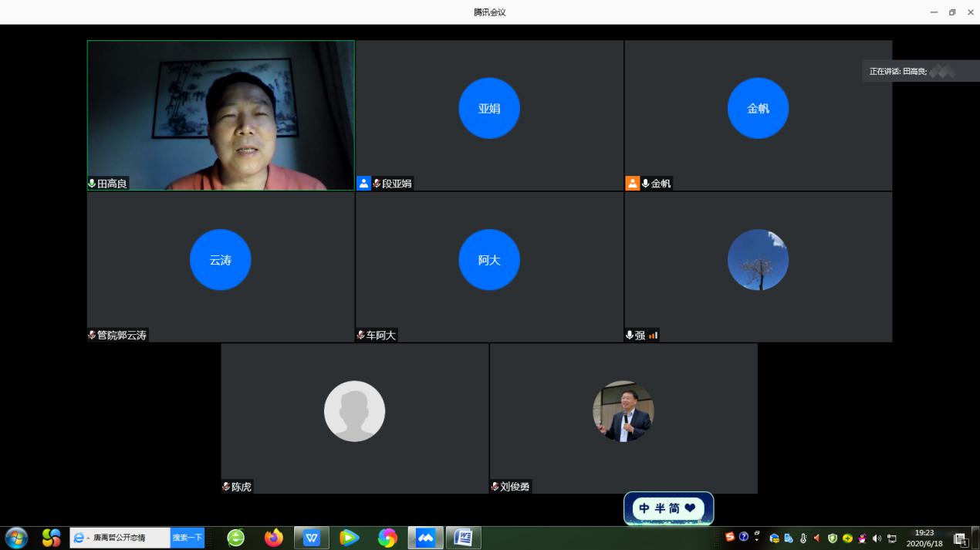The image size is (980, 550).
Task: Click the muted microphone icon for 车阿大
Action: point(360,336)
